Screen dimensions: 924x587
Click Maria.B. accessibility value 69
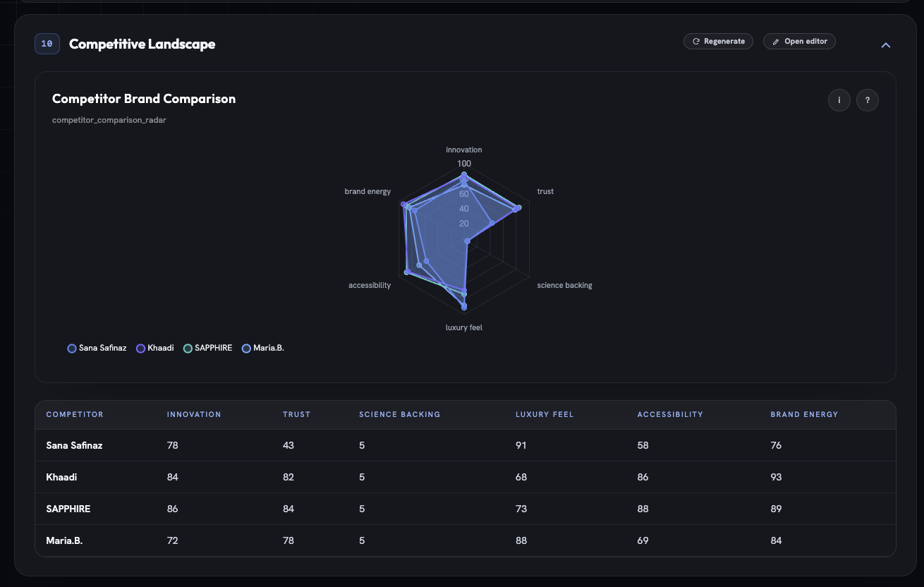(x=643, y=541)
